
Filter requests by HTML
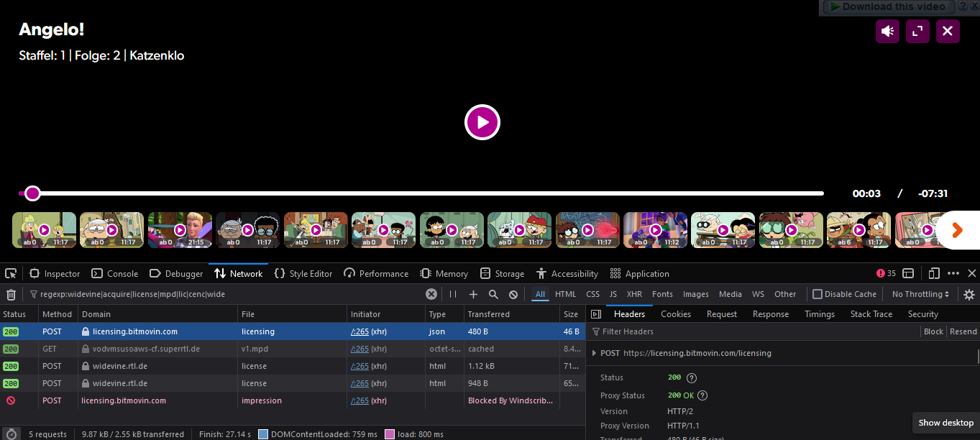[x=566, y=294]
